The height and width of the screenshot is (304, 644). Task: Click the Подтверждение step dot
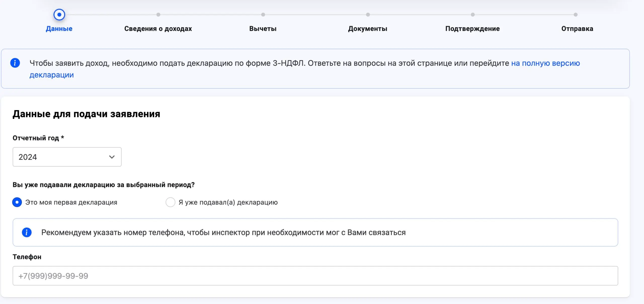click(x=473, y=15)
